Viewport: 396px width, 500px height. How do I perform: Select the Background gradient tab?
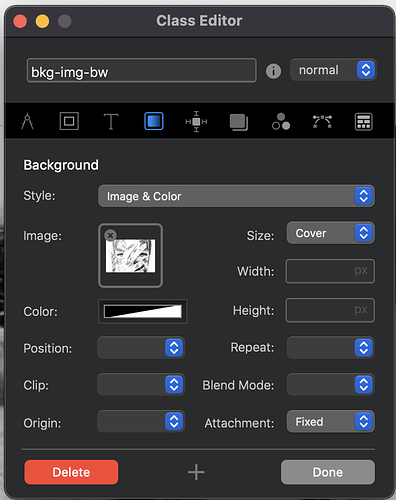click(x=154, y=121)
